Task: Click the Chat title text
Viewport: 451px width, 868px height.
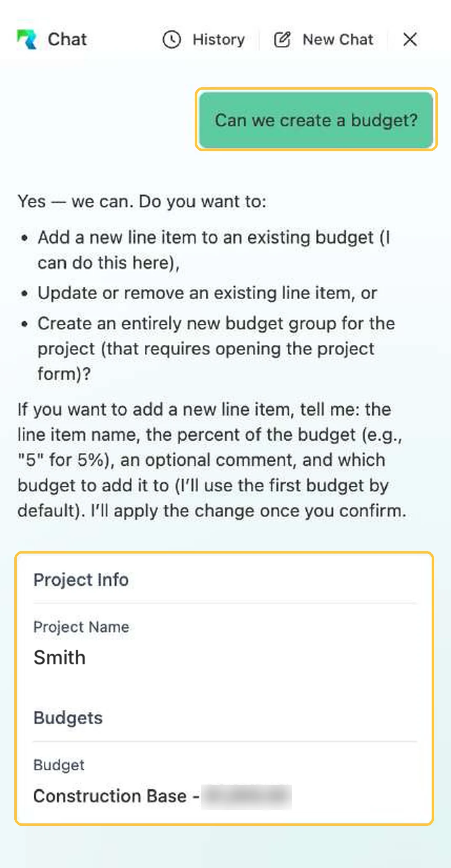Action: (x=67, y=40)
